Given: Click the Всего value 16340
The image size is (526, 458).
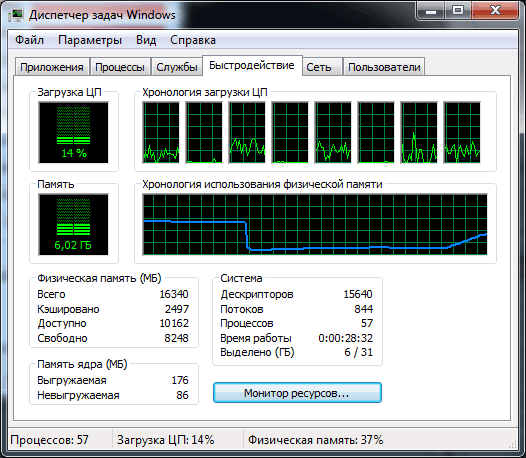Looking at the screenshot, I should click(x=174, y=294).
